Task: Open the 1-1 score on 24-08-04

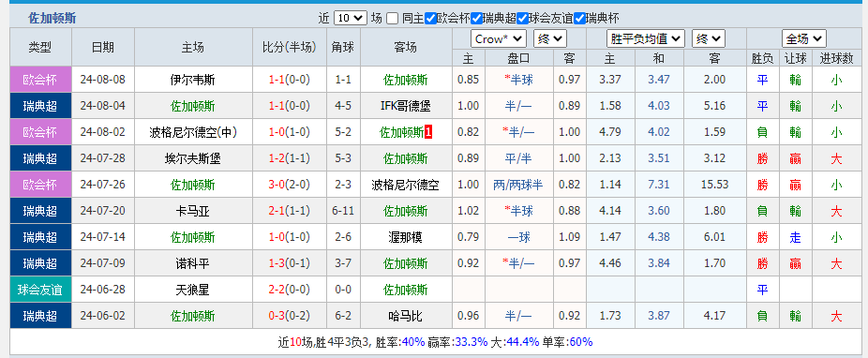Action: coord(277,106)
